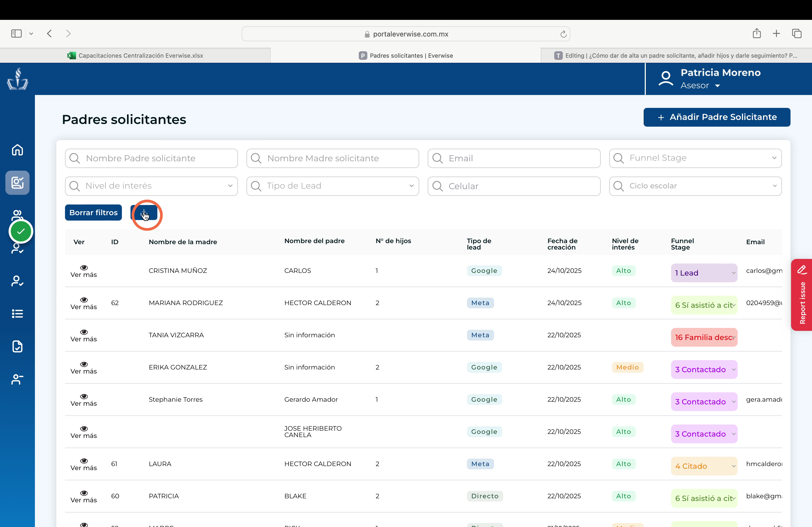The width and height of the screenshot is (812, 527).
Task: Click the Añadir Padre Solicitante button
Action: [717, 117]
